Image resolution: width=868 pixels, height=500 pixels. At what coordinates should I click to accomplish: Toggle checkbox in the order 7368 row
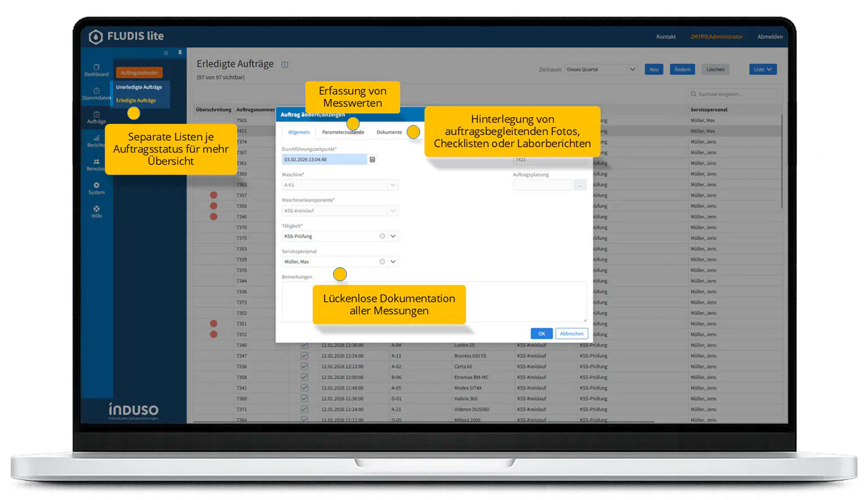click(x=304, y=399)
